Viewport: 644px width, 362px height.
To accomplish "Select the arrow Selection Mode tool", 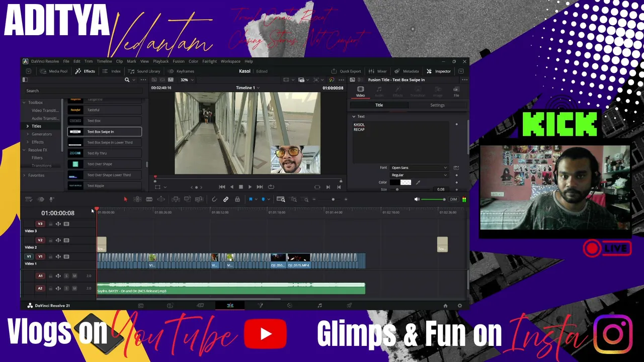I will coord(125,200).
